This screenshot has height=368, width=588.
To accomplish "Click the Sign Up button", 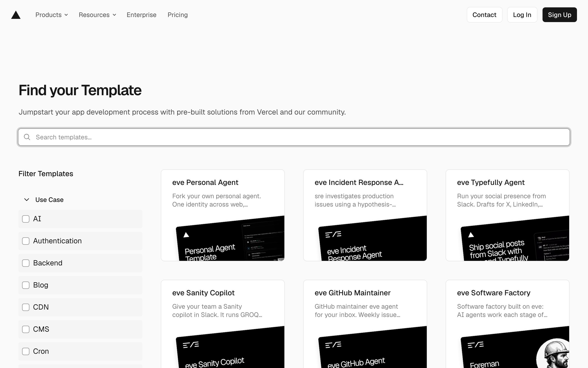I will click(559, 15).
